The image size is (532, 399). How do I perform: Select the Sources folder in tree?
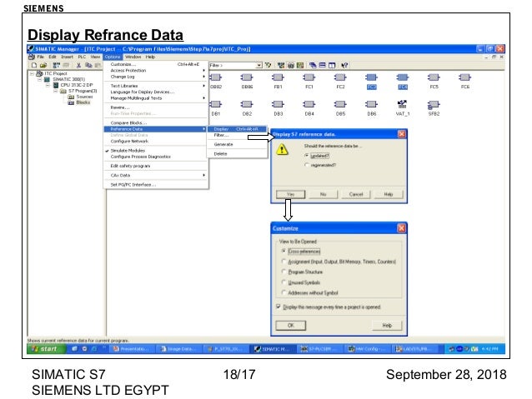click(x=80, y=97)
